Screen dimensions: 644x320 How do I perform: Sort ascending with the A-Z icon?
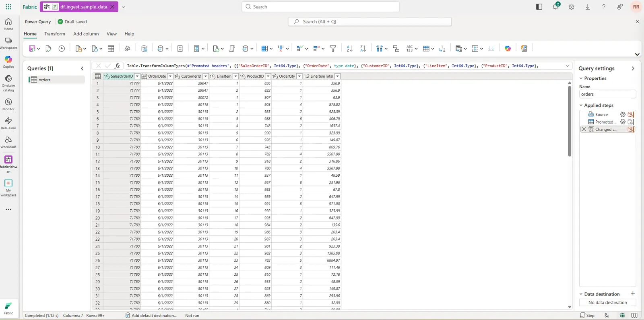(349, 48)
